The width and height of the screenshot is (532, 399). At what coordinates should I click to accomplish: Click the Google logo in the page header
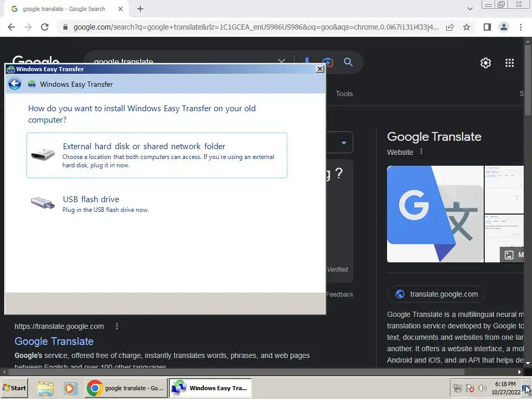(36, 60)
